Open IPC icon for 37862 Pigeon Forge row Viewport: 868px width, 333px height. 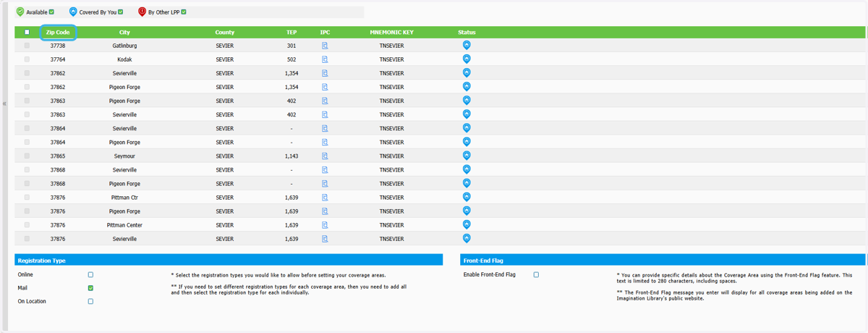pos(325,87)
